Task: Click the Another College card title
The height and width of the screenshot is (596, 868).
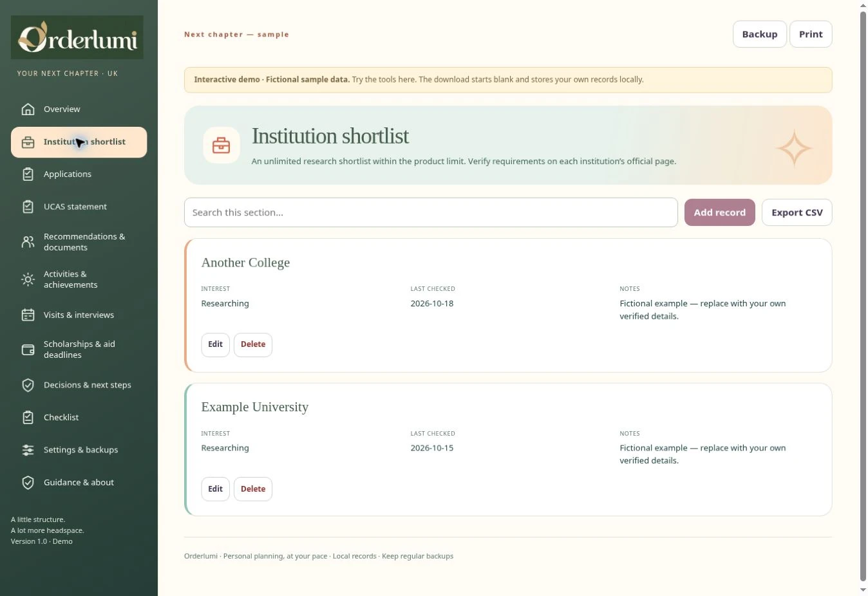Action: [245, 263]
